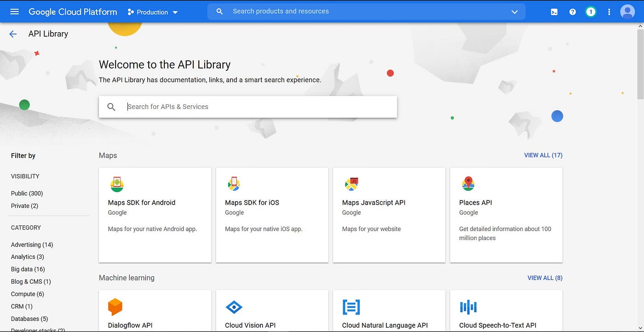This screenshot has width=644, height=332.
Task: Click the Machine learning section heading
Action: (x=126, y=278)
